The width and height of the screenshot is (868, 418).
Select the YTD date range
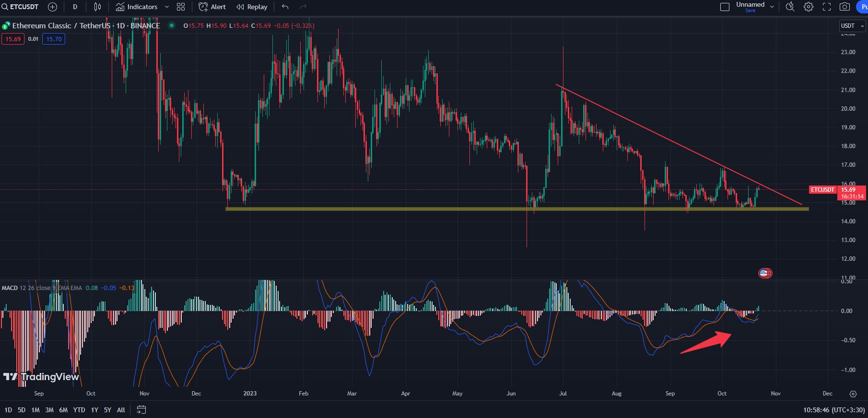pos(79,410)
